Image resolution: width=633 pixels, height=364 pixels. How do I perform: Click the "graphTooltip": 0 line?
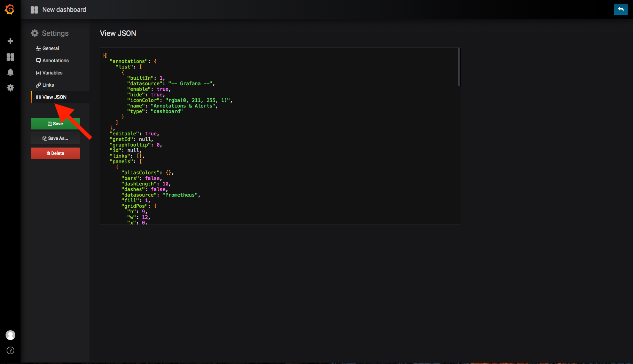tap(136, 145)
